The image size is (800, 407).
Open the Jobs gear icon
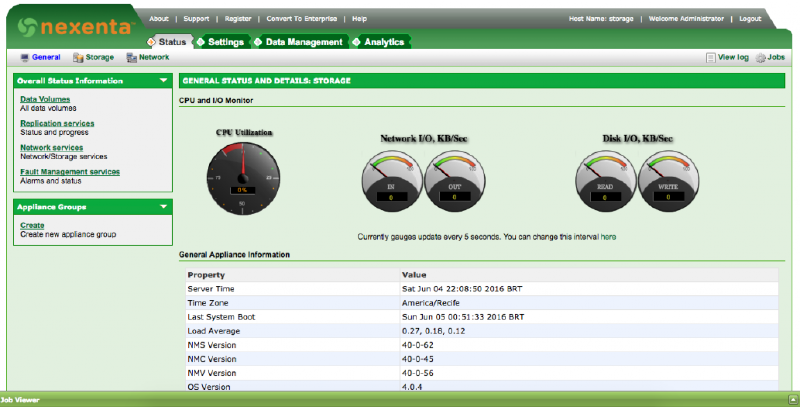coord(761,58)
